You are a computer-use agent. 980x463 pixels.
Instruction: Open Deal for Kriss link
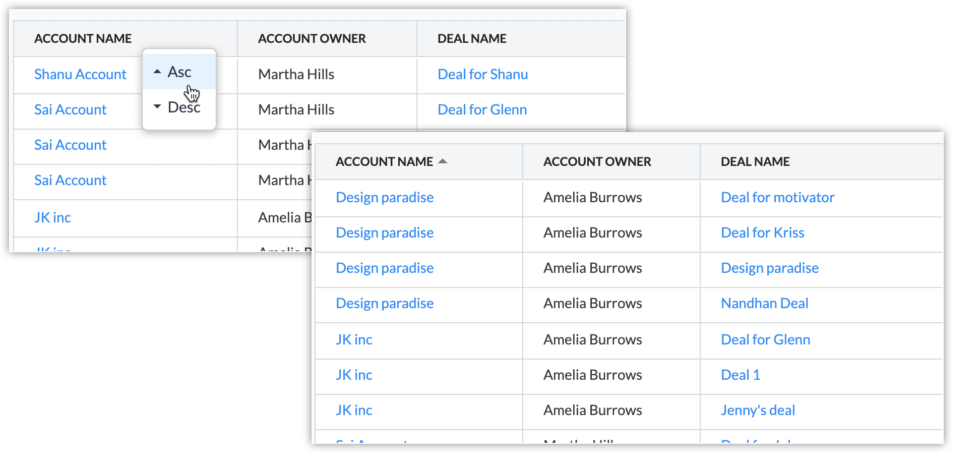[762, 233]
